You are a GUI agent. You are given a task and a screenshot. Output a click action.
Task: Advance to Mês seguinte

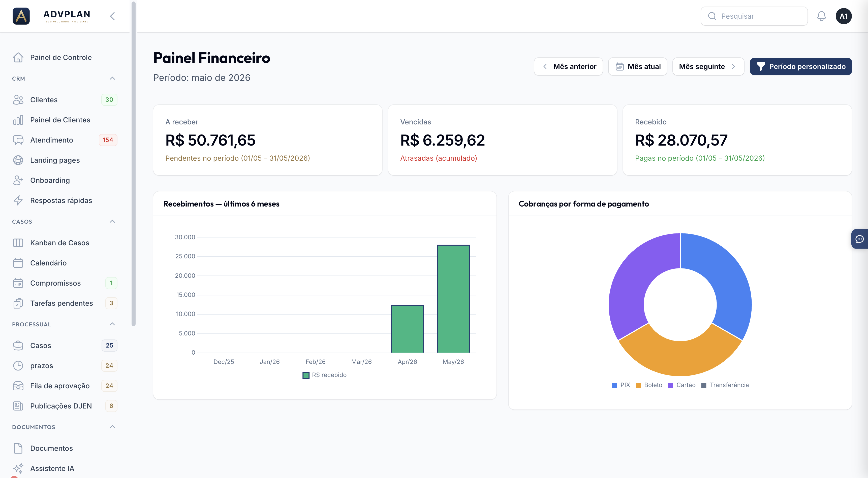point(708,67)
